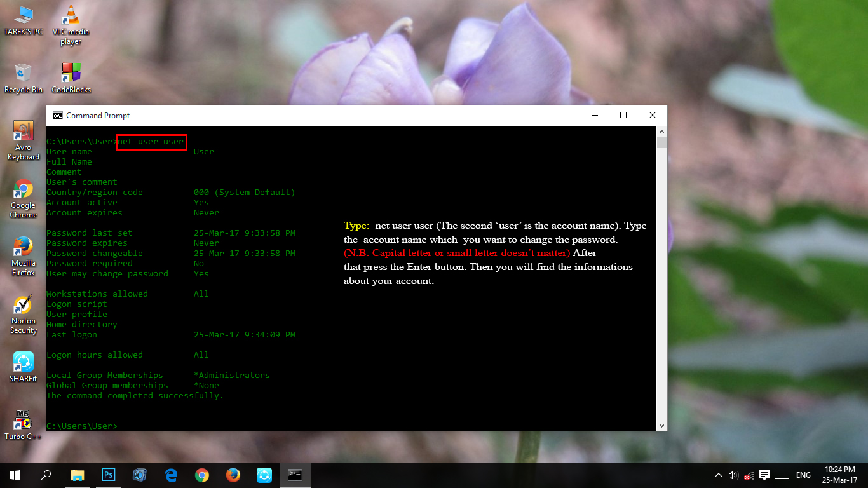Open Action Center notifications

tap(764, 475)
